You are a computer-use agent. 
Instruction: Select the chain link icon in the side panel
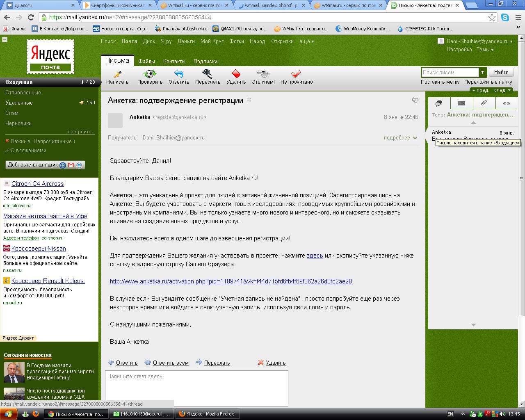(x=507, y=103)
